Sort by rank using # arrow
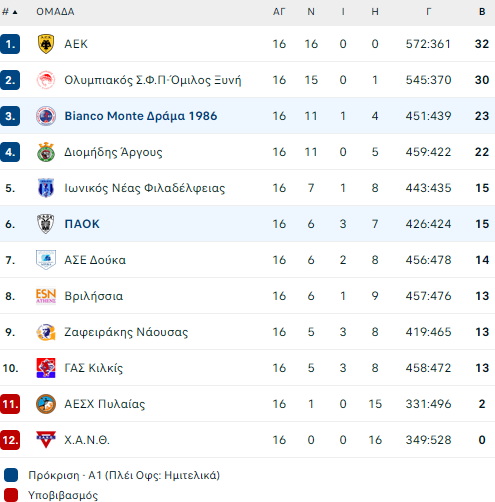 [x=10, y=12]
